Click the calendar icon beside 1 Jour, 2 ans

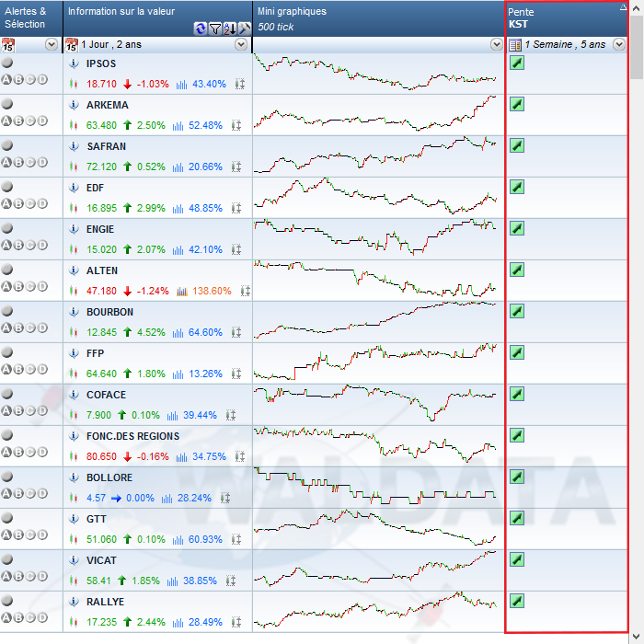tap(72, 45)
